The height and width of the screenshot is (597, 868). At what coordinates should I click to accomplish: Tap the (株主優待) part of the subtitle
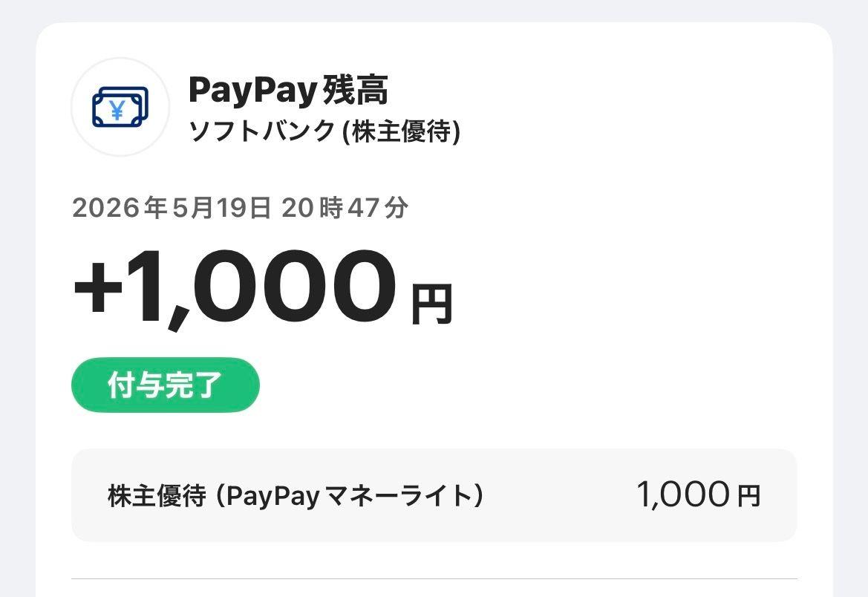point(402,132)
